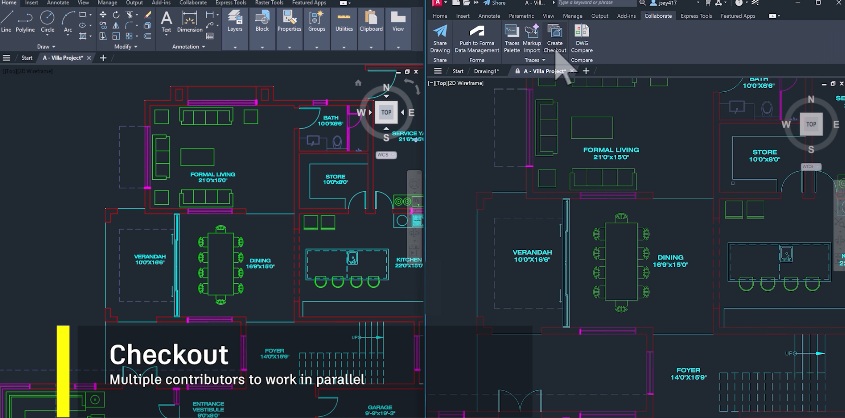Viewport: 845px width, 418px height.
Task: Click the DWG Compare tool
Action: coord(581,38)
